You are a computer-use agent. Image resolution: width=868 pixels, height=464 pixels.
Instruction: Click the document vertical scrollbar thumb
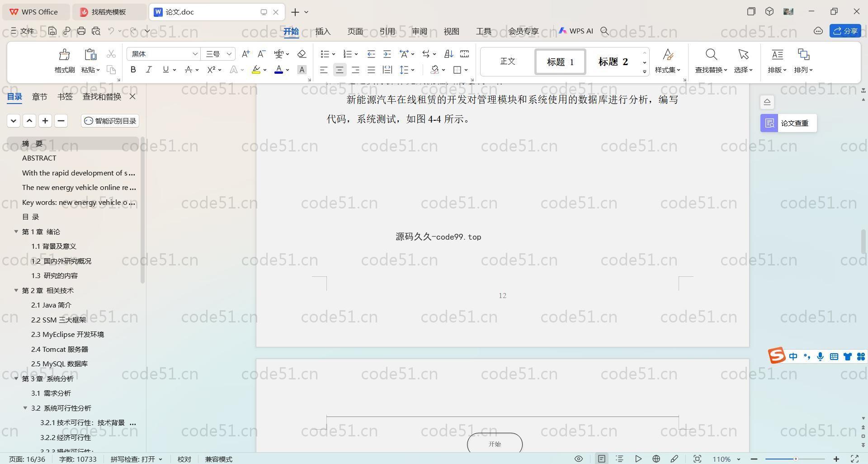coord(863,241)
